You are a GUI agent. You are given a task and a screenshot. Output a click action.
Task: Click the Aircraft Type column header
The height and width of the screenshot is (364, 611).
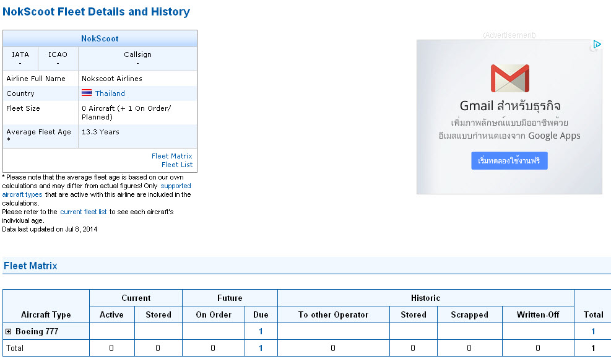pos(46,315)
